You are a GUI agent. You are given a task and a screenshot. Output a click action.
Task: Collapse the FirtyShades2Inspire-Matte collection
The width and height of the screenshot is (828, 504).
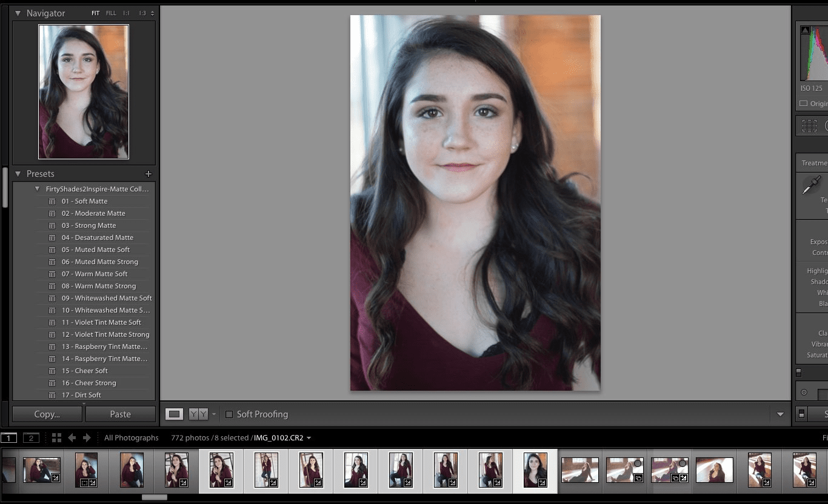coord(37,188)
